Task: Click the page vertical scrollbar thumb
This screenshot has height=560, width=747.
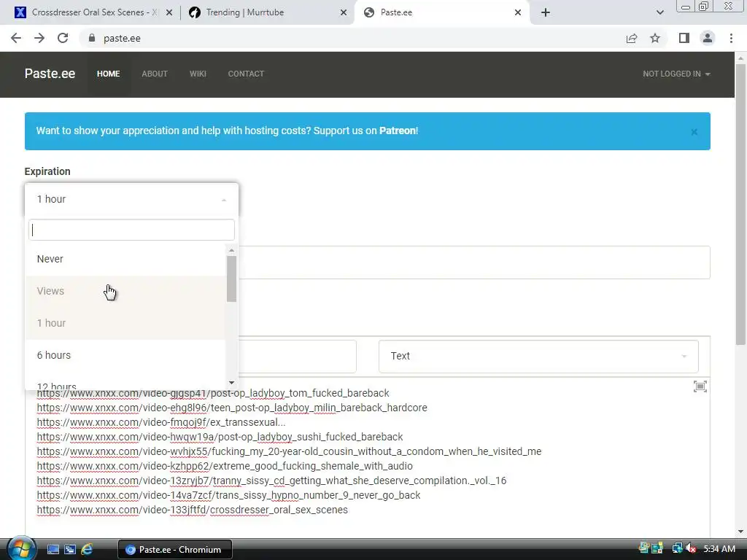Action: [740, 205]
